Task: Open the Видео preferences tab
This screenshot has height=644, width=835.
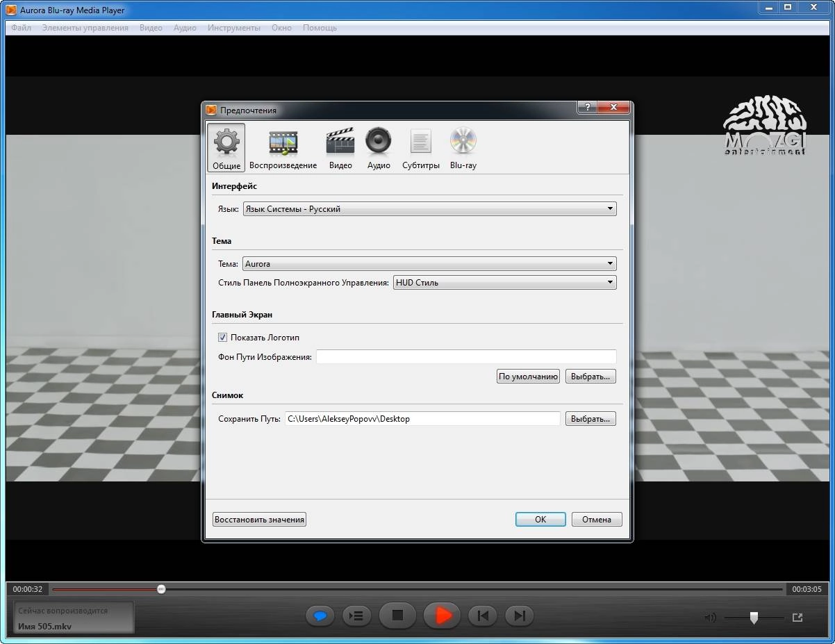Action: tap(340, 147)
